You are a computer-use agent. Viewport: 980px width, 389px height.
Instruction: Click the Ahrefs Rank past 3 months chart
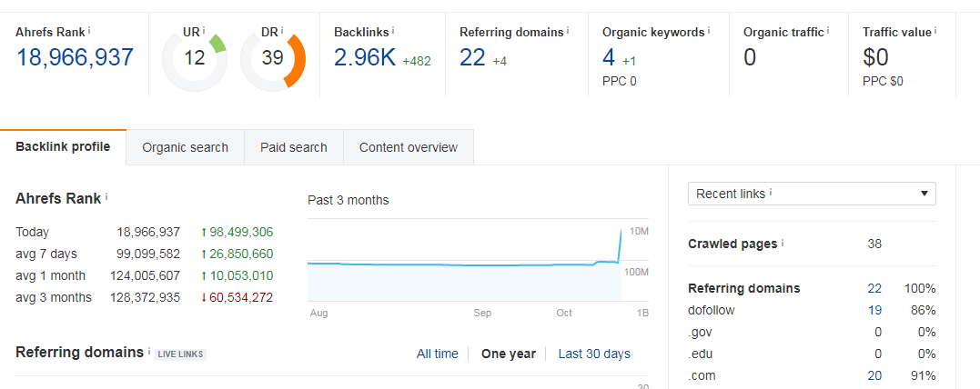(478, 260)
